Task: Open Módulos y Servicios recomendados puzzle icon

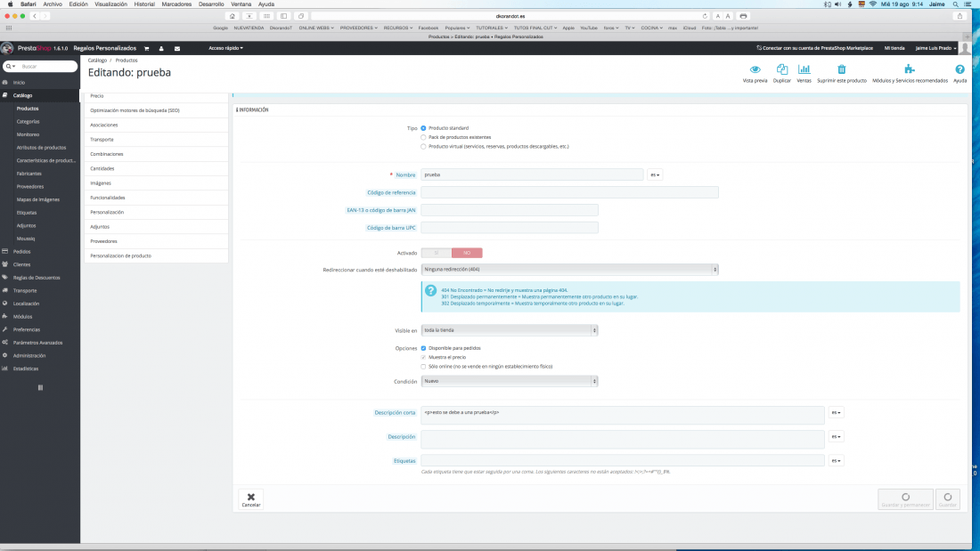Action: [910, 69]
